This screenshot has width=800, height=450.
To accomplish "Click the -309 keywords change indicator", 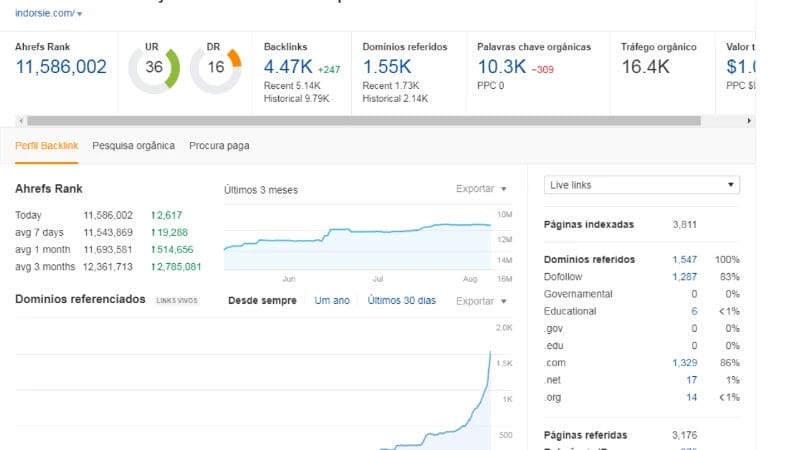I will (x=542, y=69).
